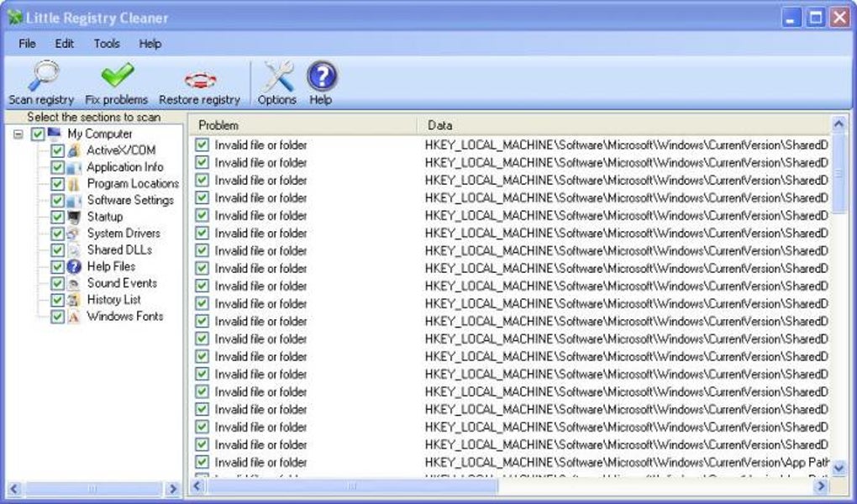This screenshot has height=504, width=857.
Task: Click results list scroll up arrow
Action: 839,124
